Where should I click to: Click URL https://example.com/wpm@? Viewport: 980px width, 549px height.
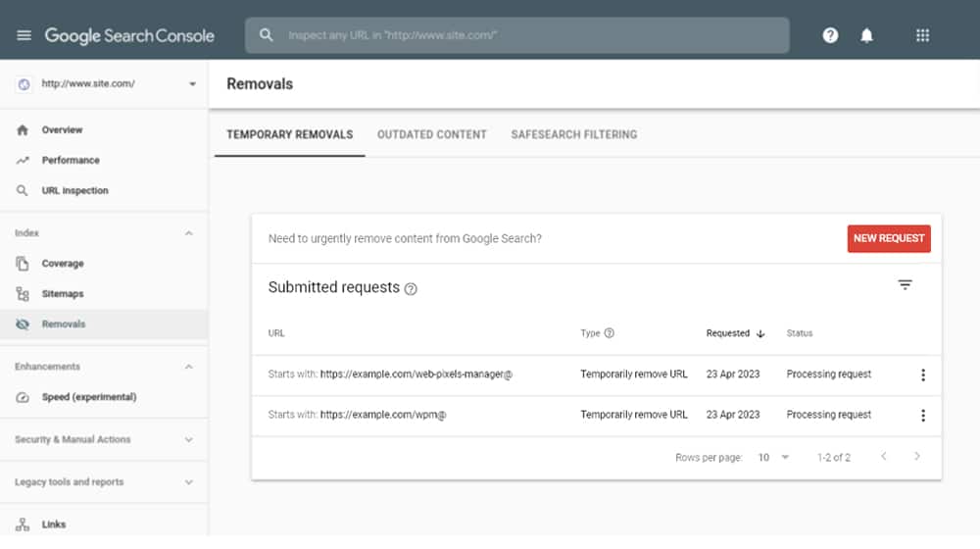[383, 415]
